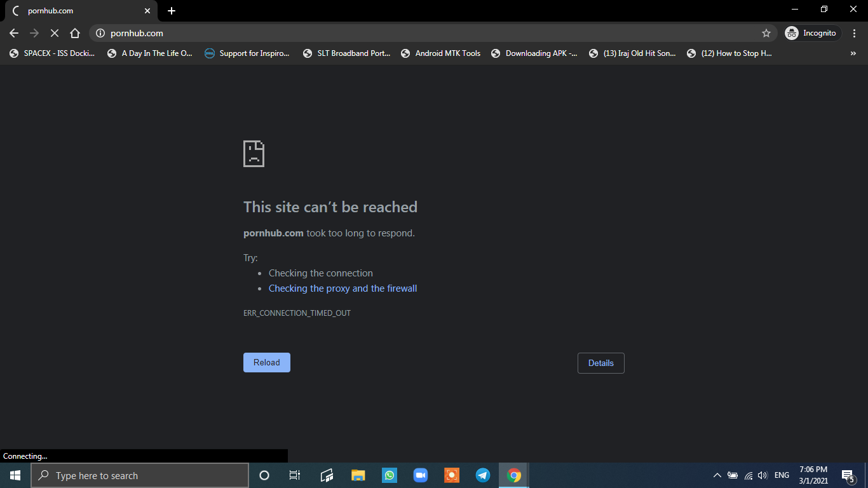Stop loading the page with the X button
Screen dimensions: 868x488
coord(55,33)
